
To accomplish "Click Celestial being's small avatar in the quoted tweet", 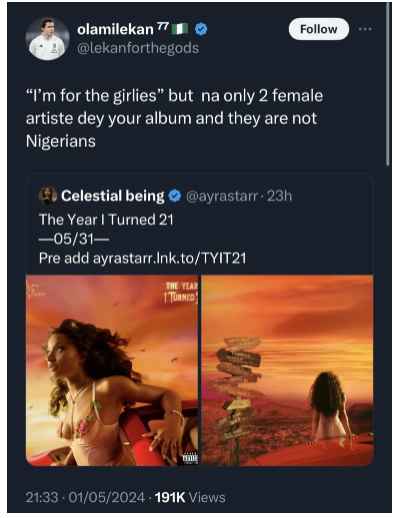I will [47, 196].
